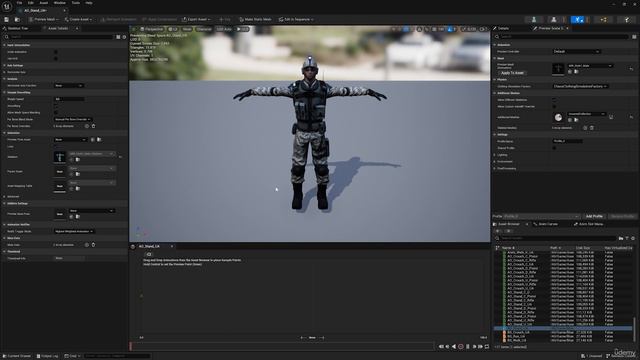Image resolution: width=640 pixels, height=360 pixels.
Task: Toggle the Shared Profile checkbox
Action: [554, 148]
